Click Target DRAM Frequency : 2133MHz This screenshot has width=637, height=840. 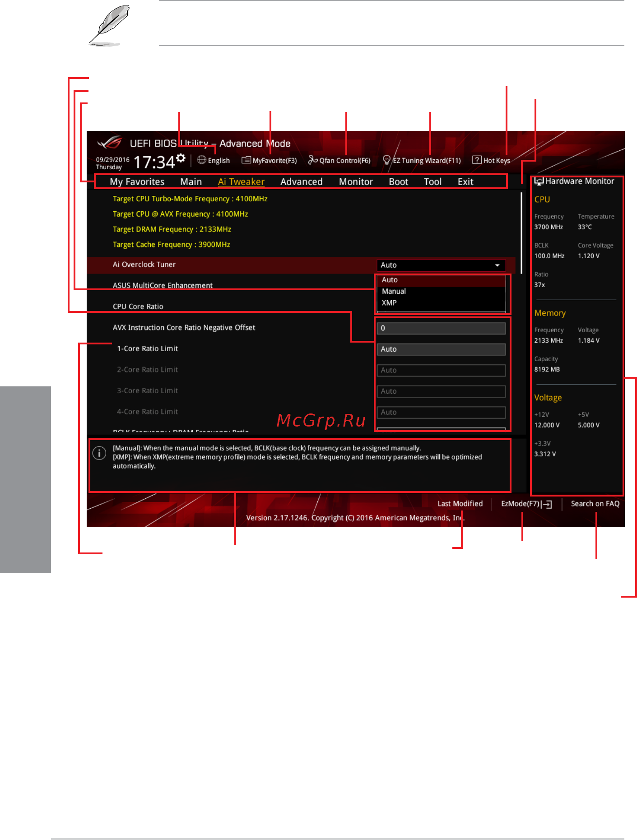(x=172, y=229)
